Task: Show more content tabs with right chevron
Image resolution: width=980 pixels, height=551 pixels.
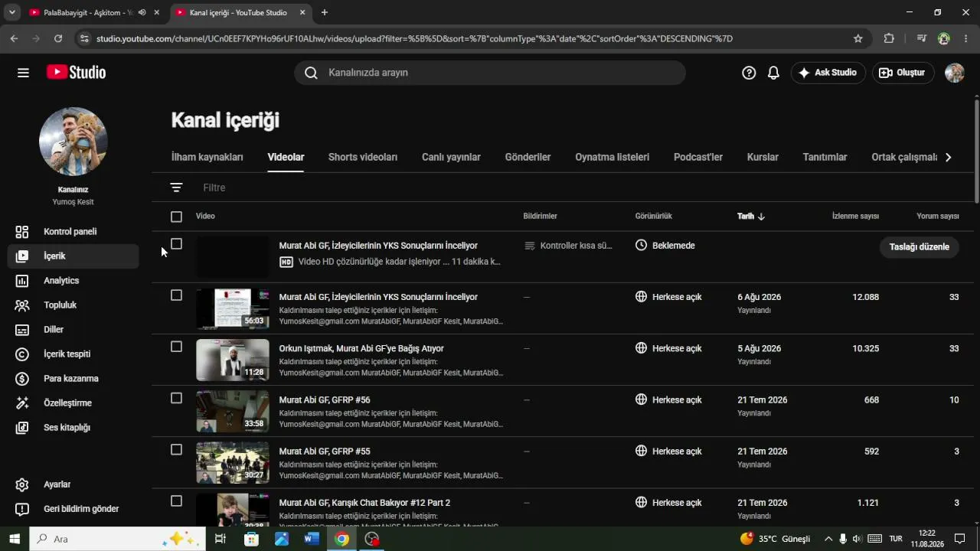Action: 948,157
